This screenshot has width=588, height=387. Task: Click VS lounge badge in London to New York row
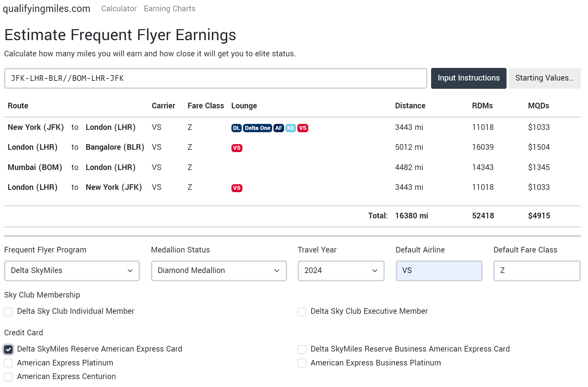point(237,188)
